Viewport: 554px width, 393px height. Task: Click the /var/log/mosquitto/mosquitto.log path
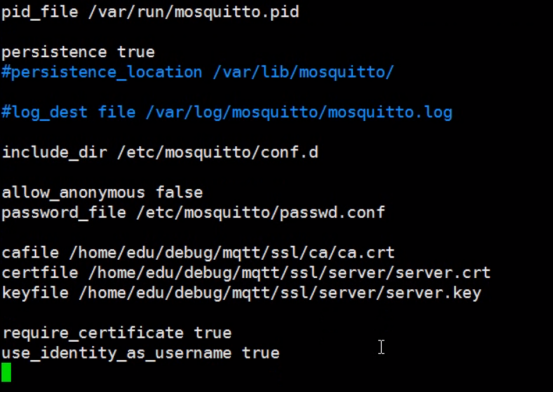point(299,113)
